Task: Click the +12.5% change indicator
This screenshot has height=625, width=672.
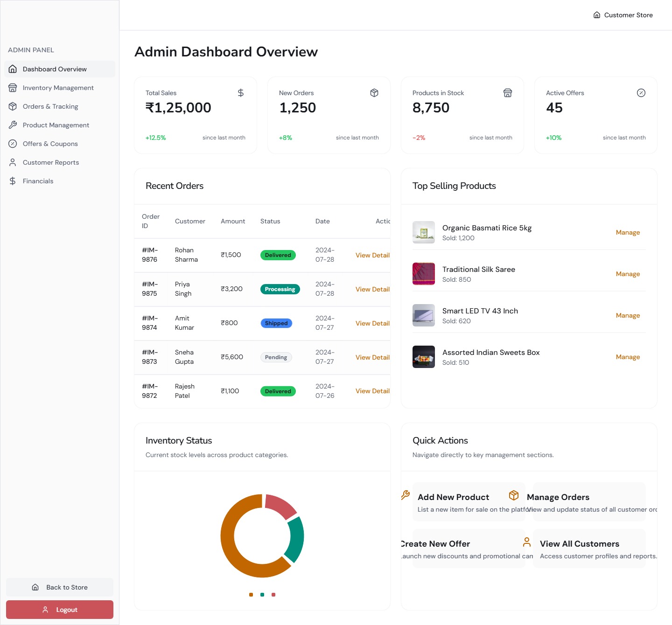Action: tap(156, 138)
